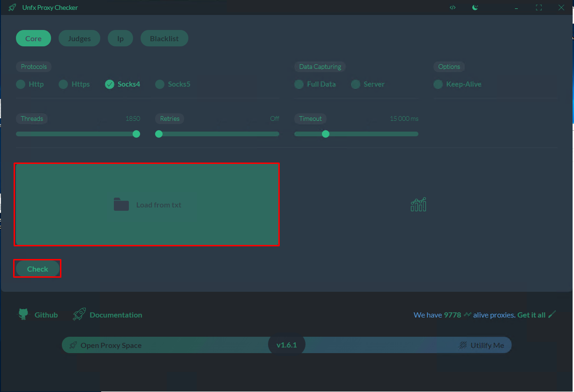
Task: Open the Github cat icon link
Action: coord(23,314)
